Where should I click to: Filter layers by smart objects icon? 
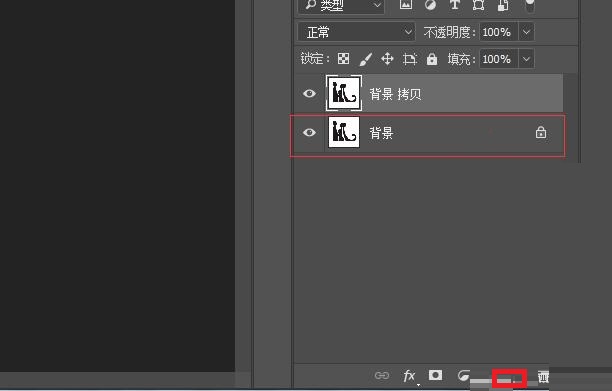pyautogui.click(x=503, y=5)
